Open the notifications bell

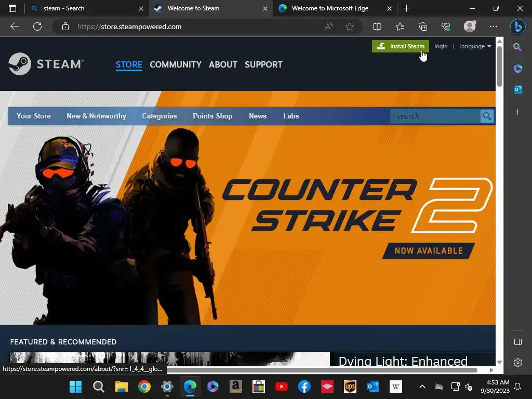(518, 387)
